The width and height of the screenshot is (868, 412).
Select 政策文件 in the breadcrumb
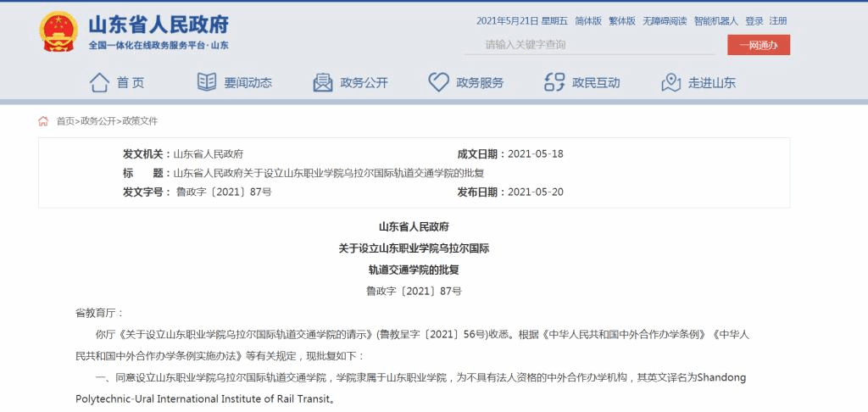pos(140,121)
